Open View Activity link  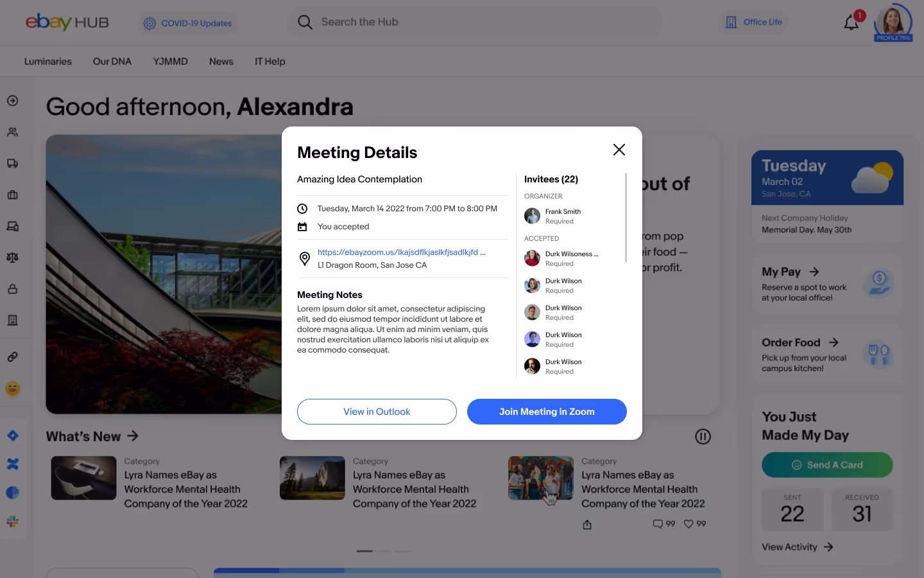point(798,547)
